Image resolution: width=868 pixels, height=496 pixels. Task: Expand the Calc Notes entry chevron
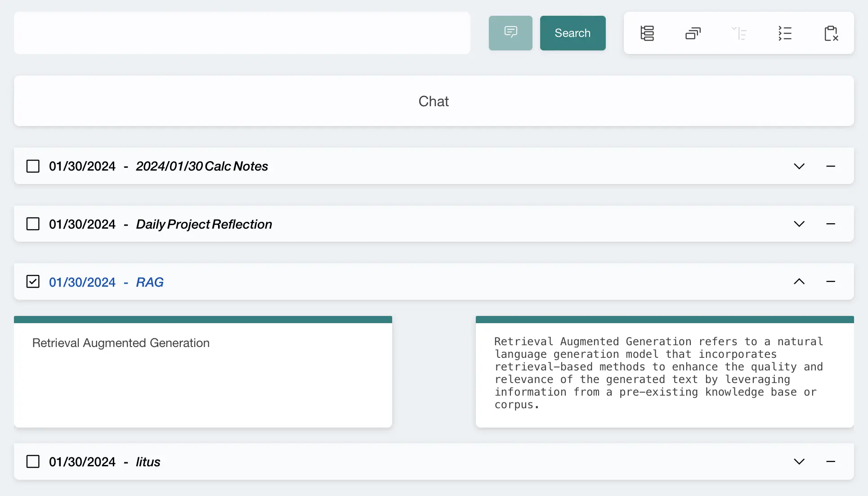799,166
